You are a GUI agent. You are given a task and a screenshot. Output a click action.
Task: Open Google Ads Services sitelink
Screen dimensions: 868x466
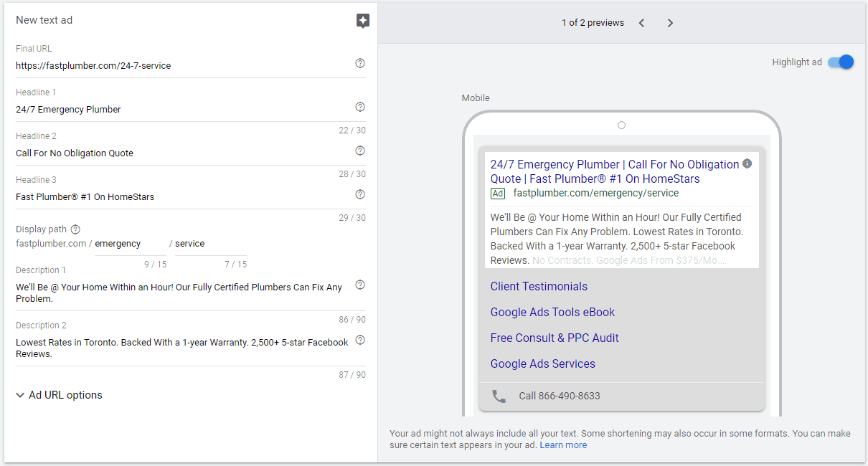[x=543, y=364]
